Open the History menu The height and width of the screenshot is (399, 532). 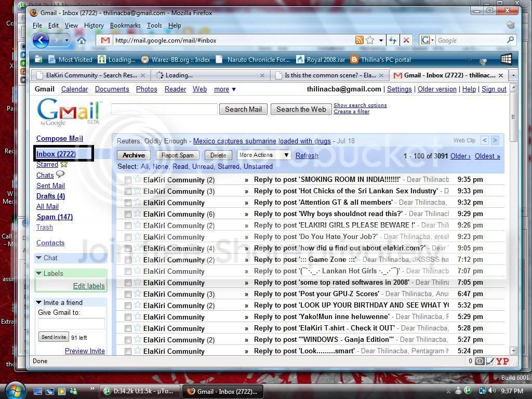click(x=94, y=25)
